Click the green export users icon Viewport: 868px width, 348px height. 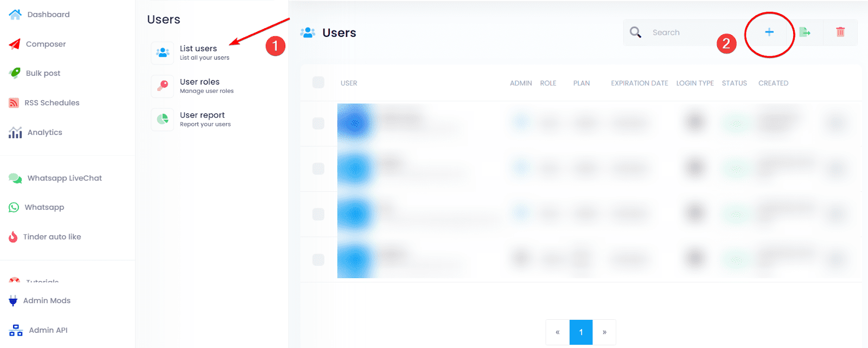click(805, 33)
